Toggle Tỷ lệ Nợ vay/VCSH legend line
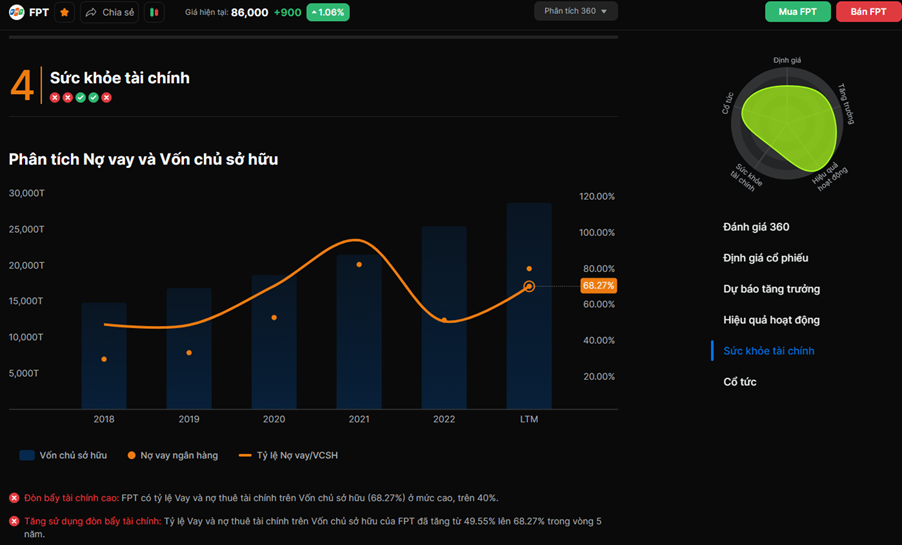This screenshot has height=545, width=902. [245, 455]
